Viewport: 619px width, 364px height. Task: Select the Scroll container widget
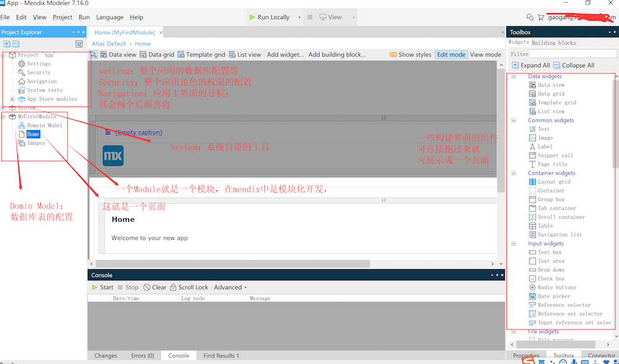pos(556,217)
